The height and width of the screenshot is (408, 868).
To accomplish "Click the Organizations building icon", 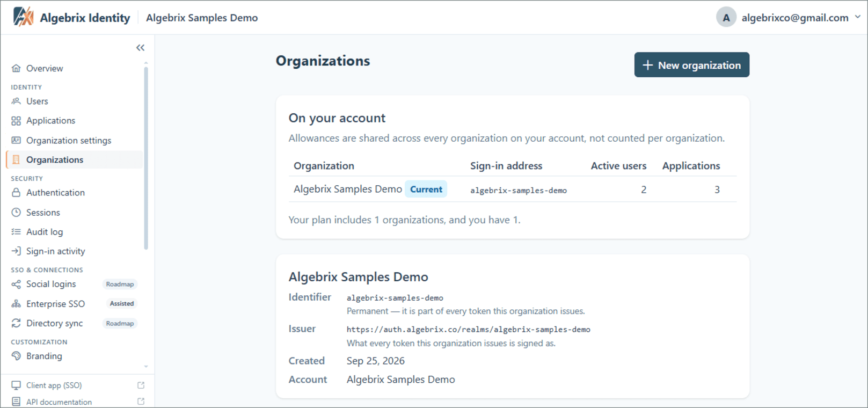I will (x=16, y=159).
